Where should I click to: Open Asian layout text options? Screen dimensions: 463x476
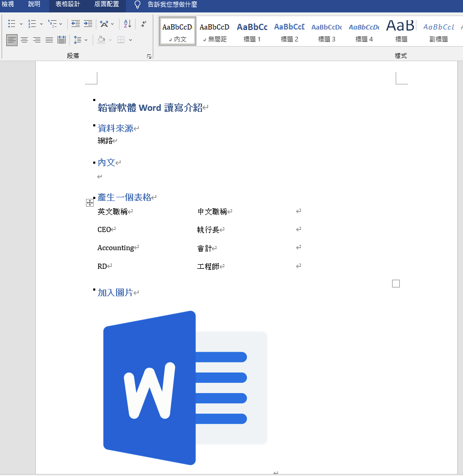point(104,24)
